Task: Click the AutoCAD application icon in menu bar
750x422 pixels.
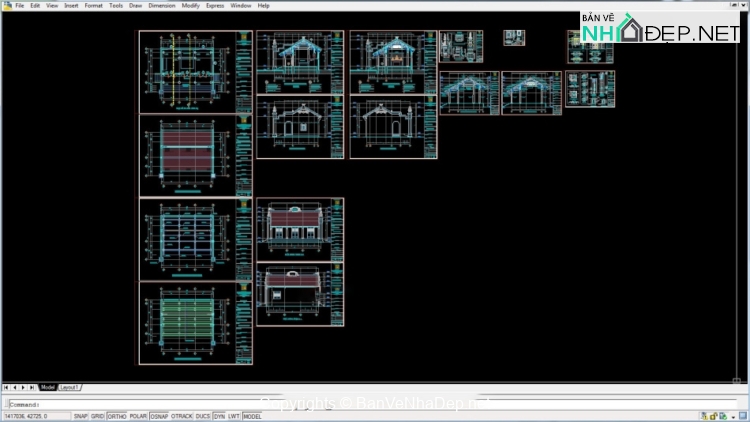Action: click(6, 5)
